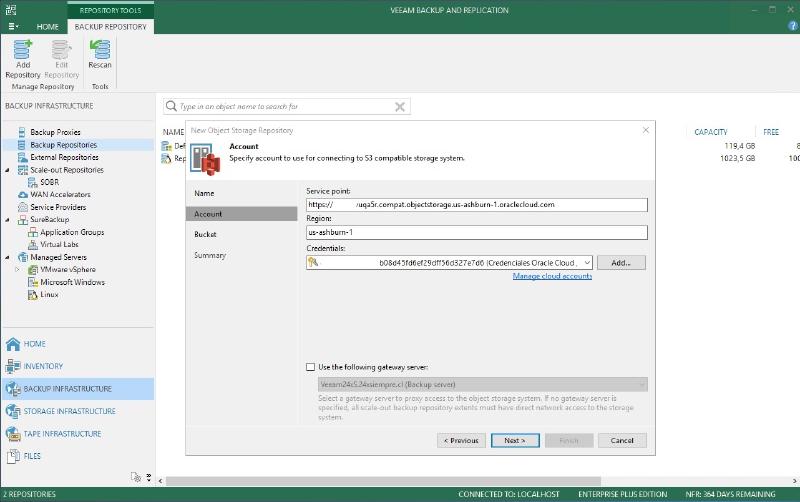Click the Application Groups icon
This screenshot has width=800, height=502.
33,232
